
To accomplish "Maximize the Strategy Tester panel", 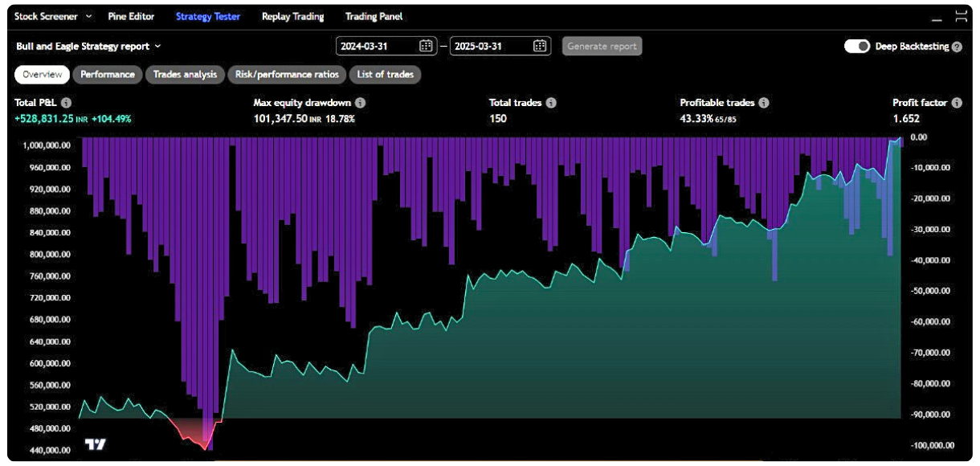I will pyautogui.click(x=961, y=16).
